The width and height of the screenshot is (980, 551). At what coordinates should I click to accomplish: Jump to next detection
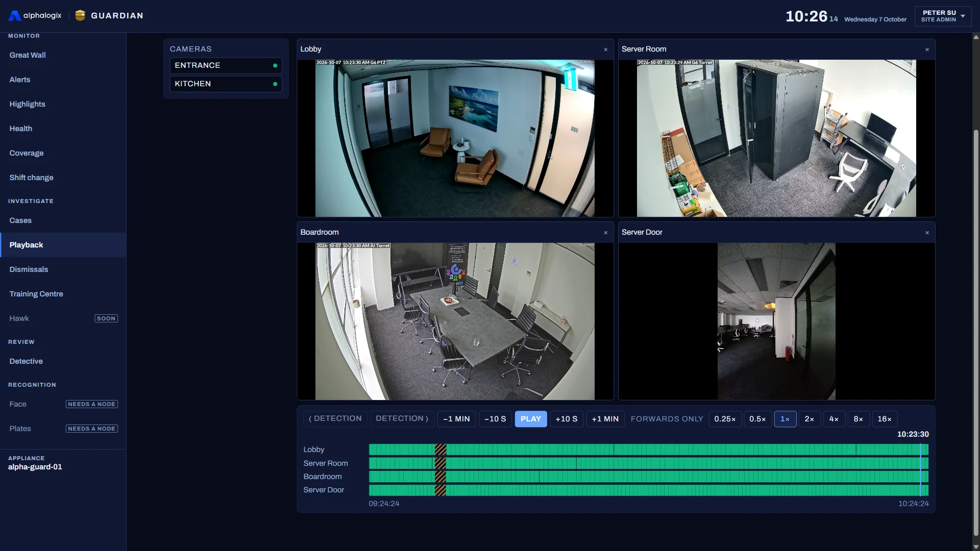402,419
